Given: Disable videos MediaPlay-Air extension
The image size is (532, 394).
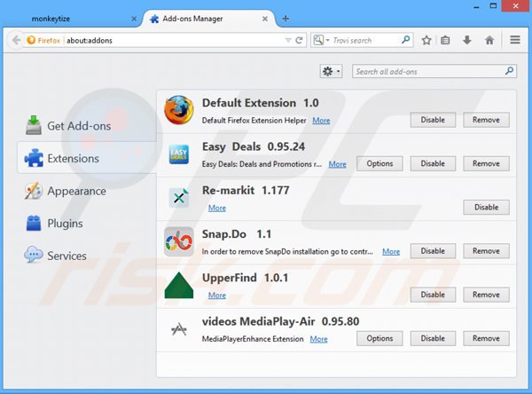Looking at the screenshot, I should point(433,338).
